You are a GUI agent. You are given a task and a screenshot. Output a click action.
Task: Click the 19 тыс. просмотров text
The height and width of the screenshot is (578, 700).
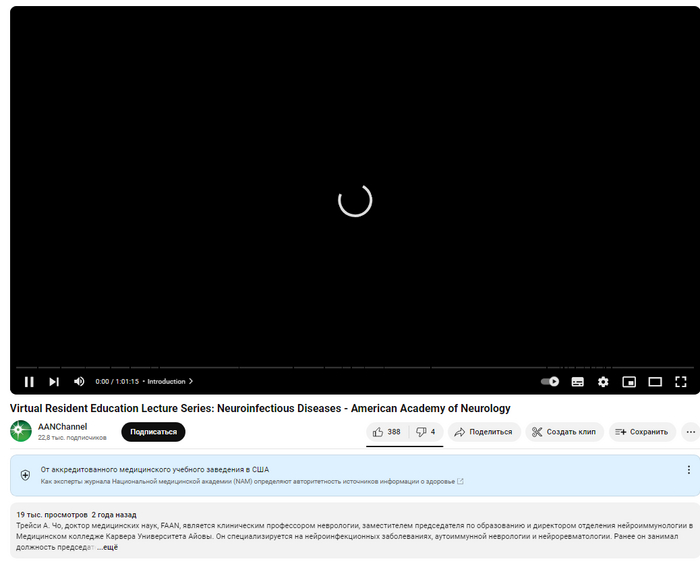point(52,515)
